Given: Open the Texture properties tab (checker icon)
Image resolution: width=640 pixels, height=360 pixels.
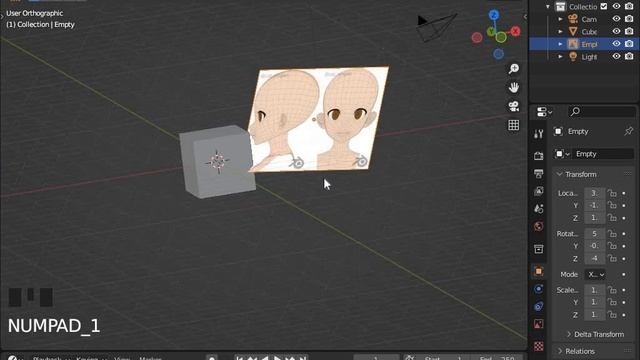Looking at the screenshot, I should point(538,346).
